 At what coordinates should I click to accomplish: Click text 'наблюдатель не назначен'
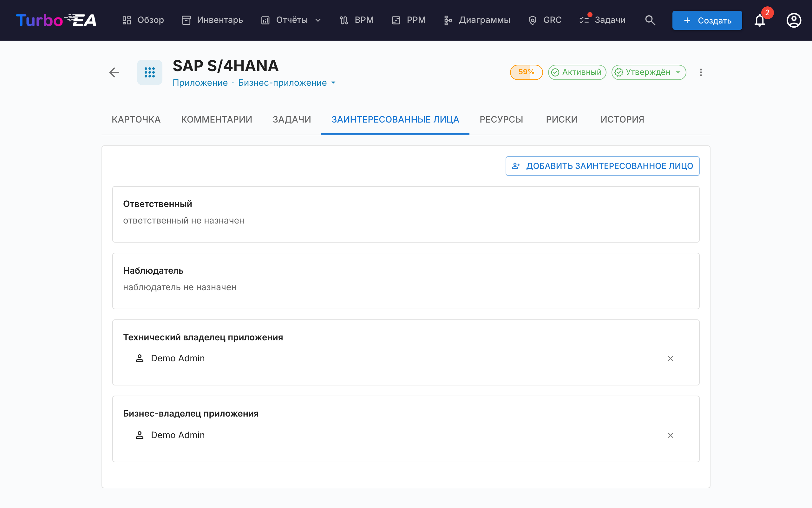pyautogui.click(x=180, y=287)
